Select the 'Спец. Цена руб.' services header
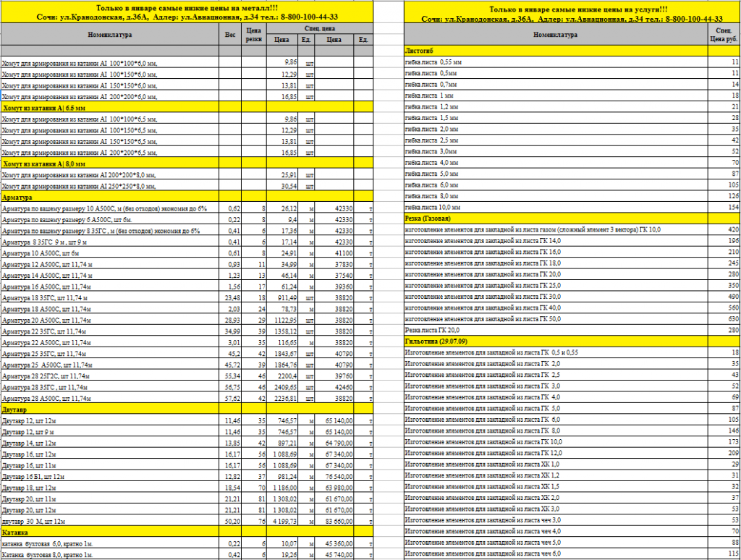The height and width of the screenshot is (560, 741). point(723,34)
